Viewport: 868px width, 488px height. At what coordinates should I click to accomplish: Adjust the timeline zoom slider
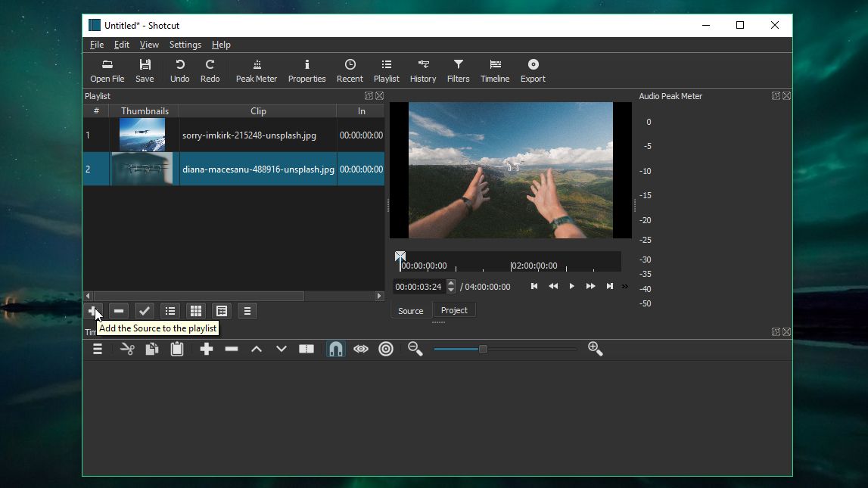[483, 350]
